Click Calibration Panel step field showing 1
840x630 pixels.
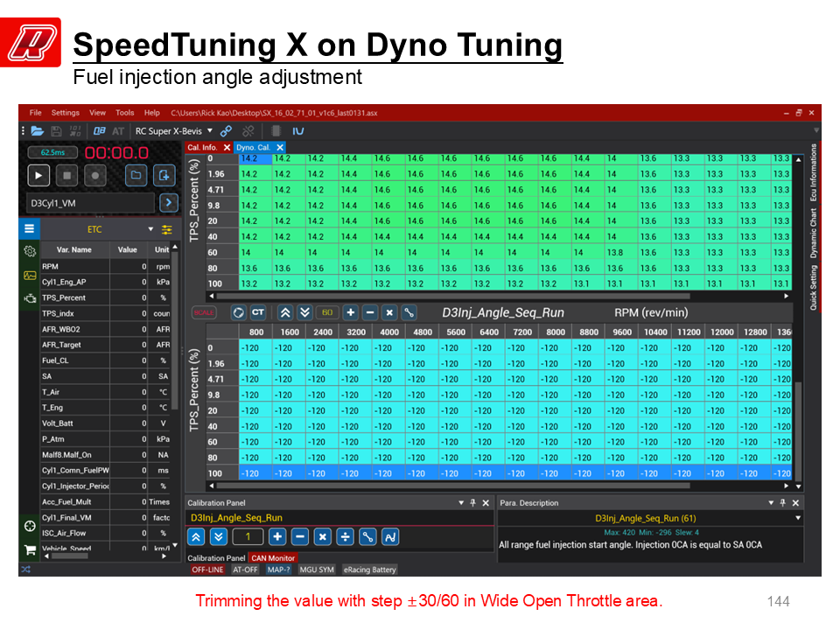tap(248, 536)
